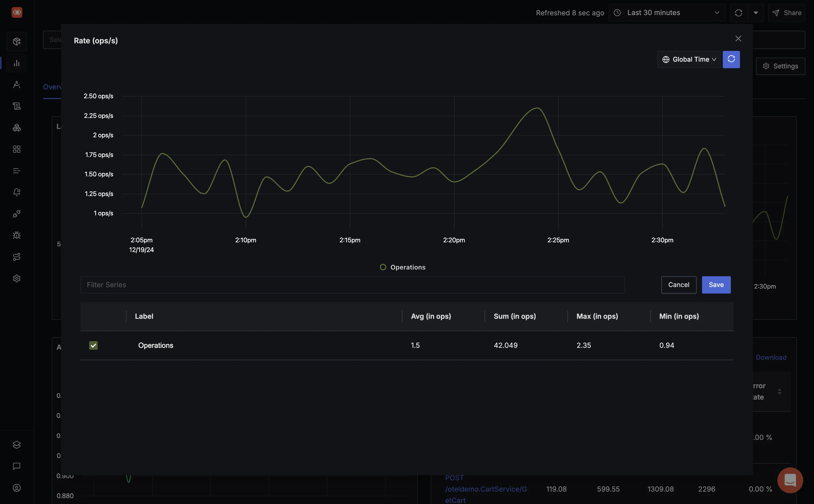This screenshot has height=504, width=814.
Task: Open Integrations plug icon in sidebar
Action: 17,214
